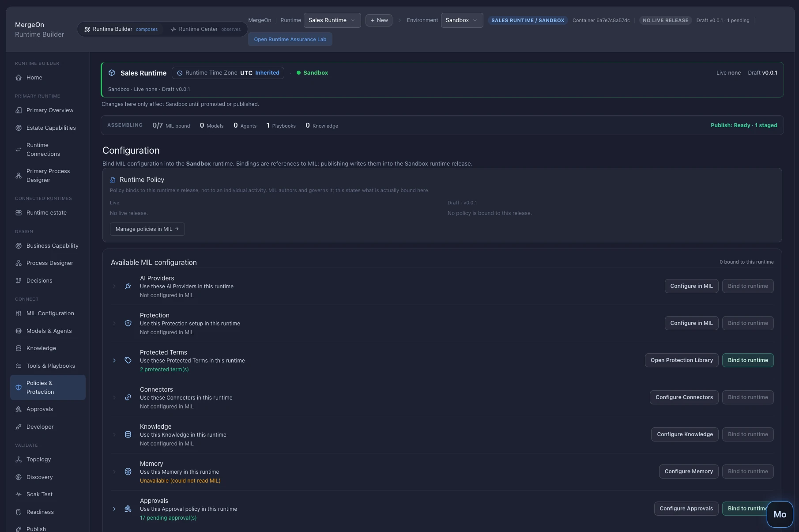The image size is (799, 532).
Task: Go to Primary Overview in sidebar
Action: (48, 110)
